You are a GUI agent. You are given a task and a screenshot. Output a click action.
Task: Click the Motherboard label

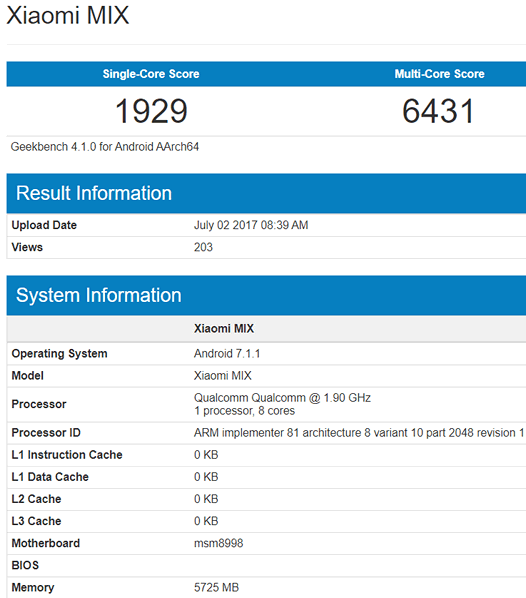click(x=46, y=543)
